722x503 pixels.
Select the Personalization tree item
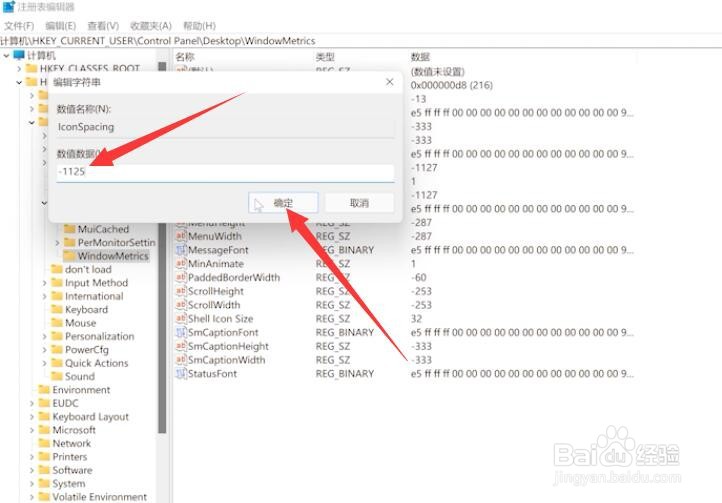point(99,336)
